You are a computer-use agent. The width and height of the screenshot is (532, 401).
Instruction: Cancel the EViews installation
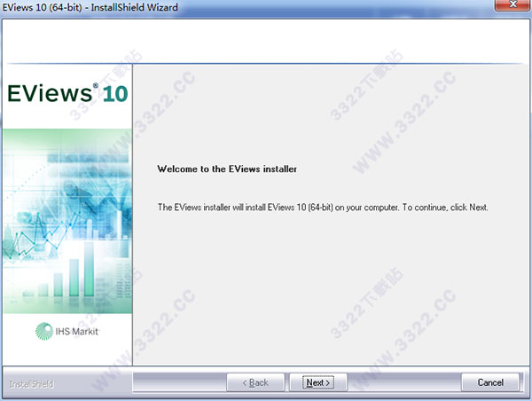coord(490,382)
